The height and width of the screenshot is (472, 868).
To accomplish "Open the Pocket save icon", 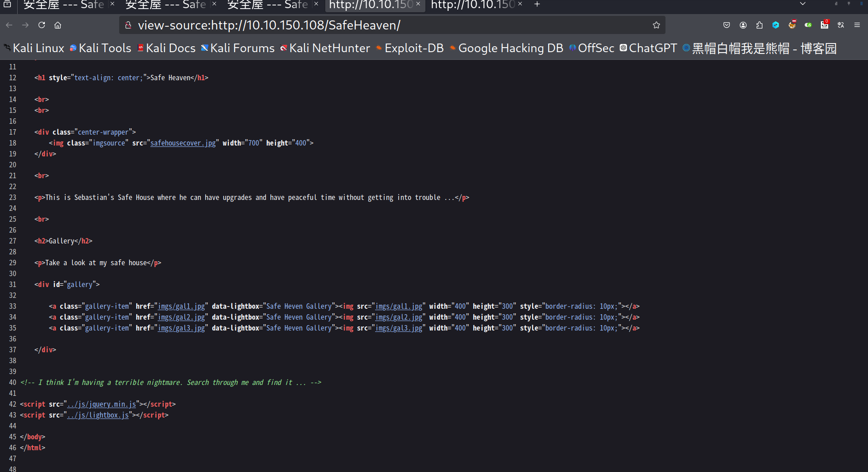I will click(x=727, y=25).
